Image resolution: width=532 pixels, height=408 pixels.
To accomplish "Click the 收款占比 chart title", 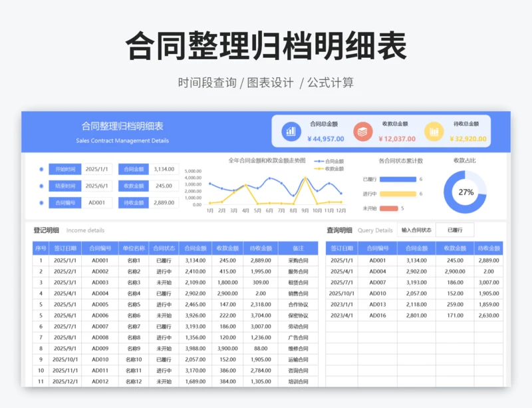I will tap(464, 160).
